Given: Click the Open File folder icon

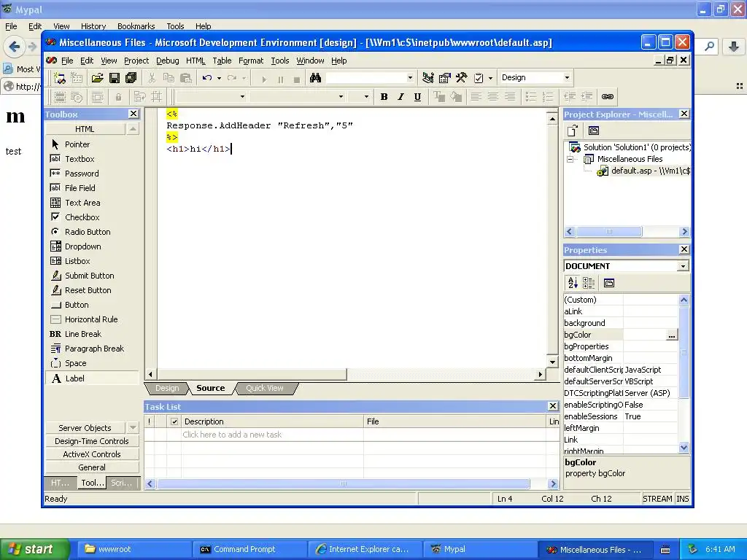Looking at the screenshot, I should click(x=97, y=77).
